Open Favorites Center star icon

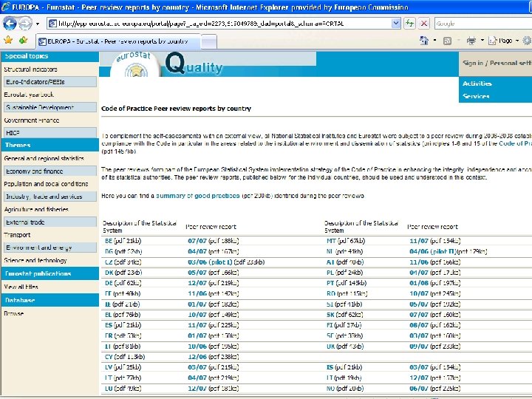[8, 40]
